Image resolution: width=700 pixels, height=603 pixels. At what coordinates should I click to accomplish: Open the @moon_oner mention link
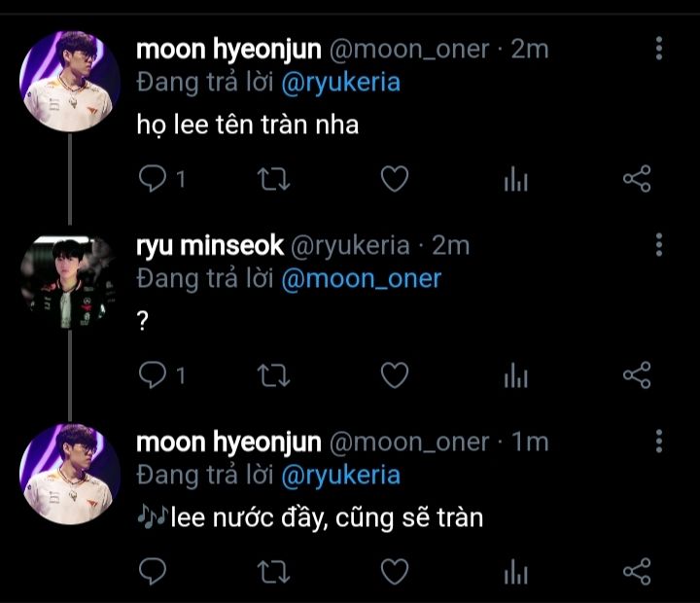click(x=361, y=280)
